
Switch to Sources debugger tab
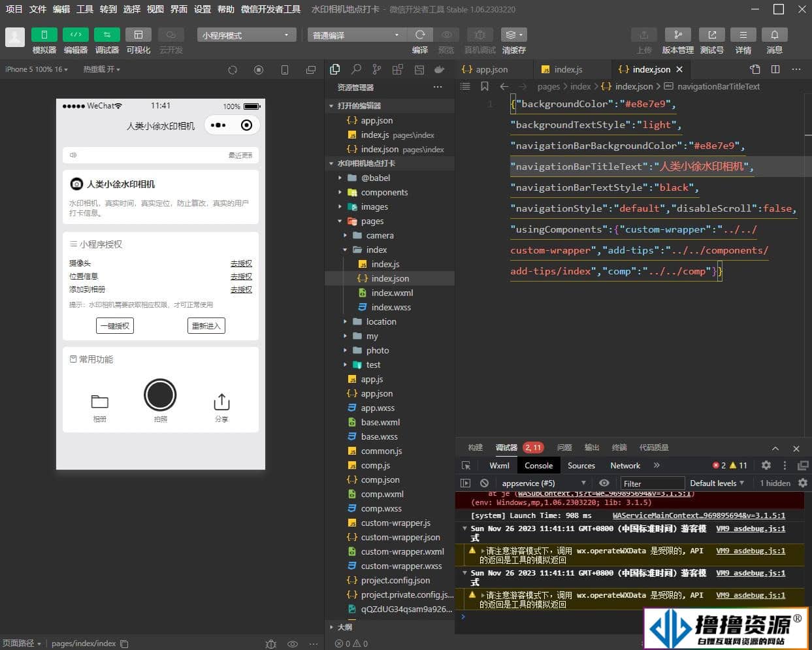pyautogui.click(x=581, y=465)
